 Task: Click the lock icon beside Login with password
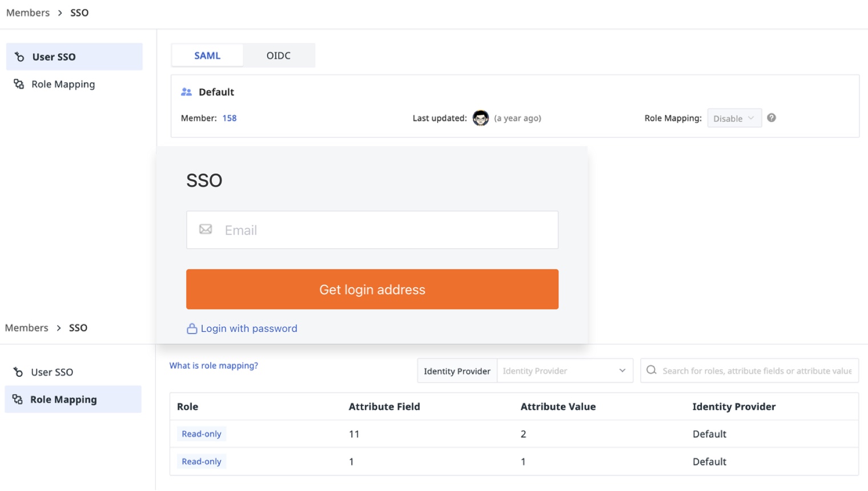[192, 328]
